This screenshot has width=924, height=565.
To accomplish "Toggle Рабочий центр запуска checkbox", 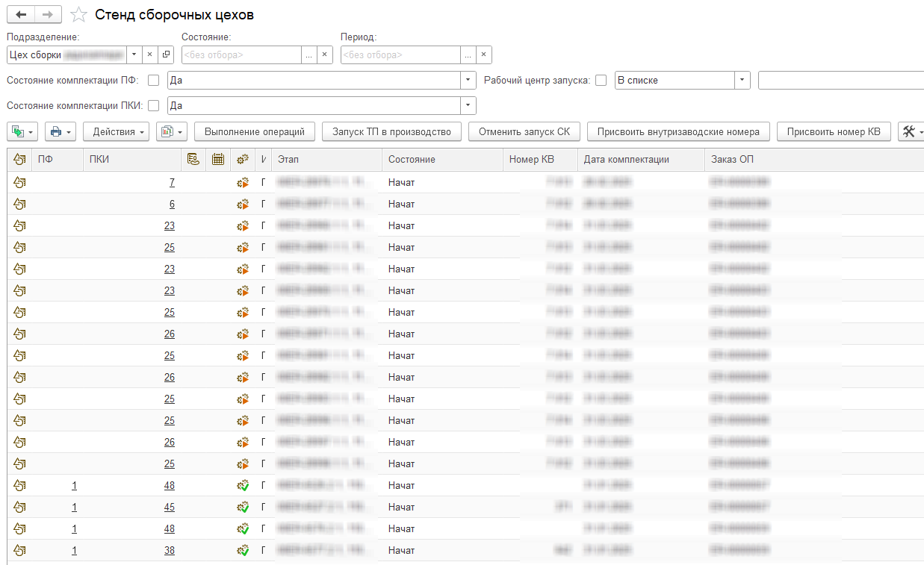I will (x=601, y=81).
